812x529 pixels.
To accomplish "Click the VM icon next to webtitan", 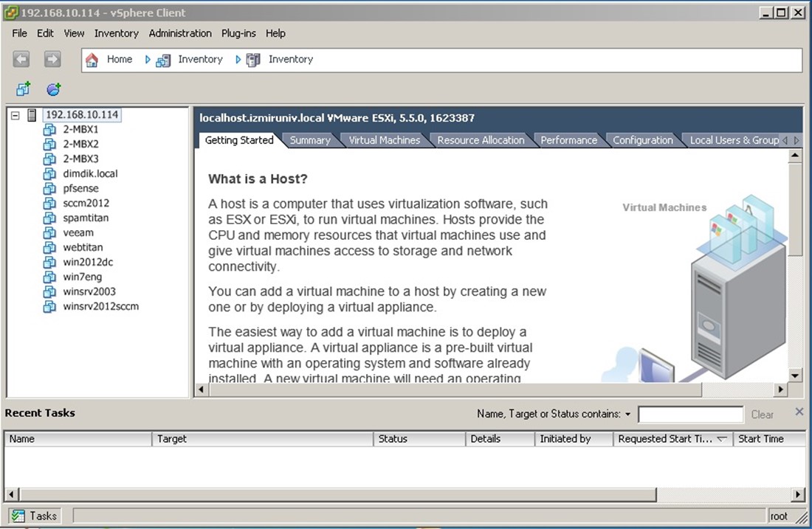I will 49,247.
